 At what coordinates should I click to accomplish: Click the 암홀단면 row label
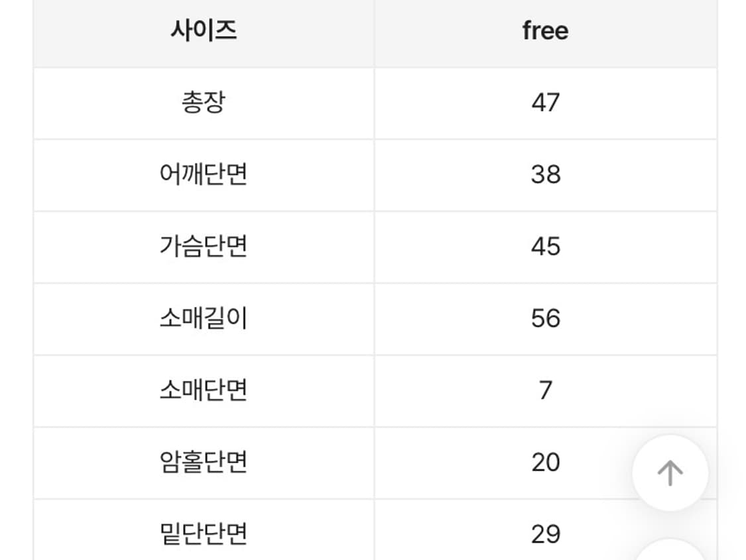point(202,463)
